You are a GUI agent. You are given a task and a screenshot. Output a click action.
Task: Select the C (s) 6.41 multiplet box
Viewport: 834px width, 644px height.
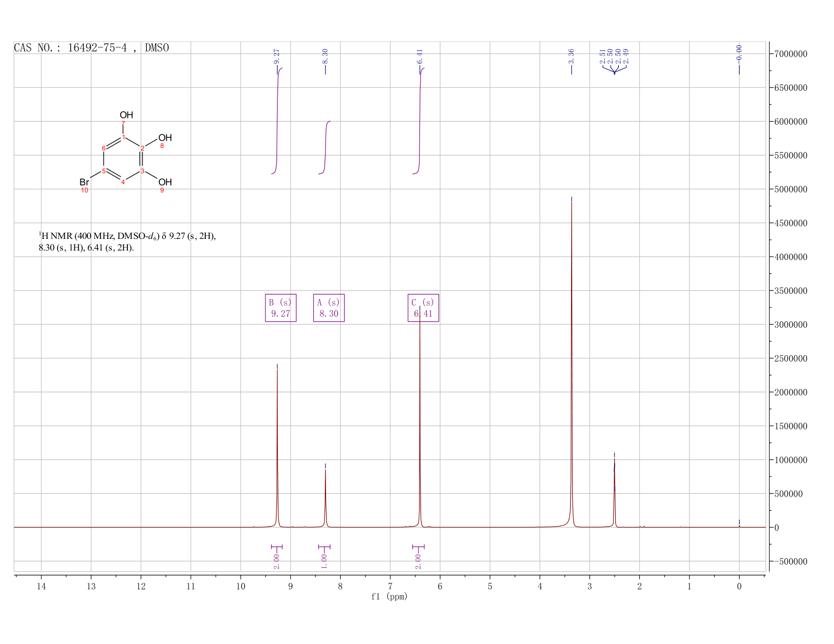(423, 308)
